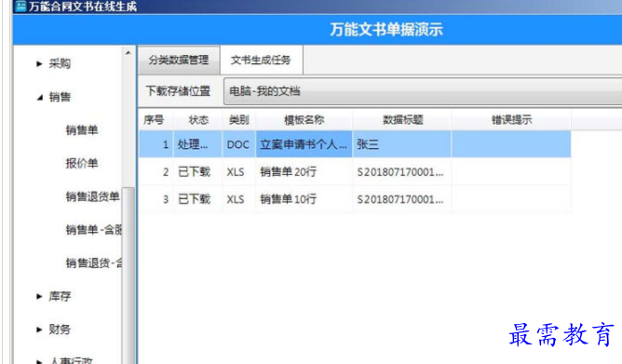Click the app icon in the title bar

[20, 7]
